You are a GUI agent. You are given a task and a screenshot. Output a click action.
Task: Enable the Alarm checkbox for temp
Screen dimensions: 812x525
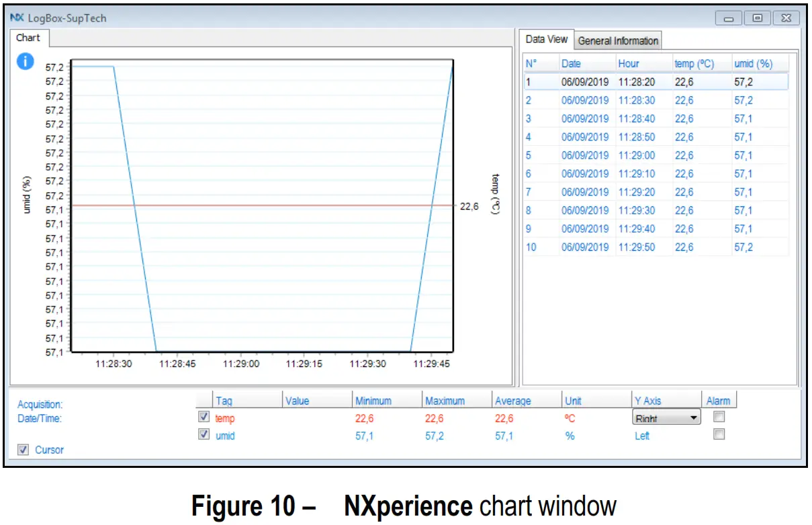tap(719, 417)
